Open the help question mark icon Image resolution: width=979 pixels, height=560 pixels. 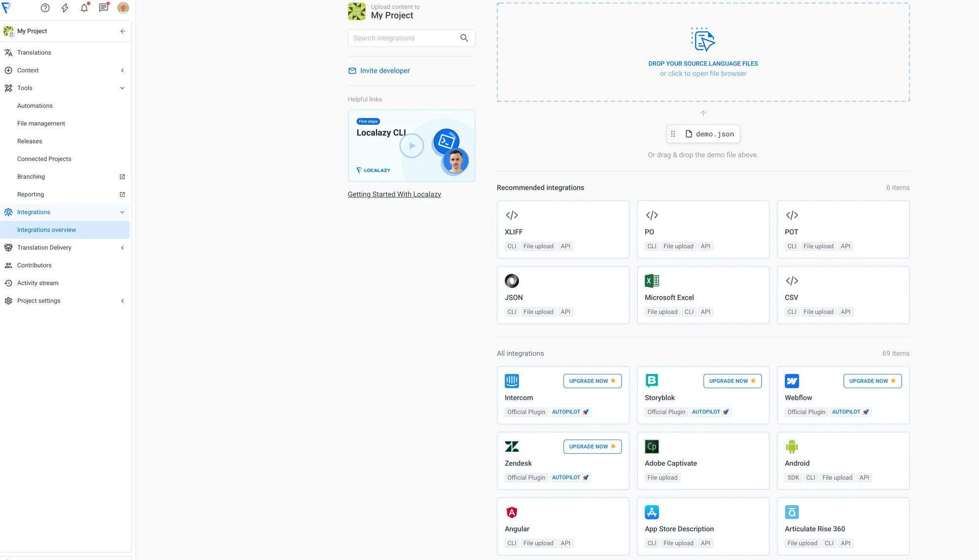45,8
